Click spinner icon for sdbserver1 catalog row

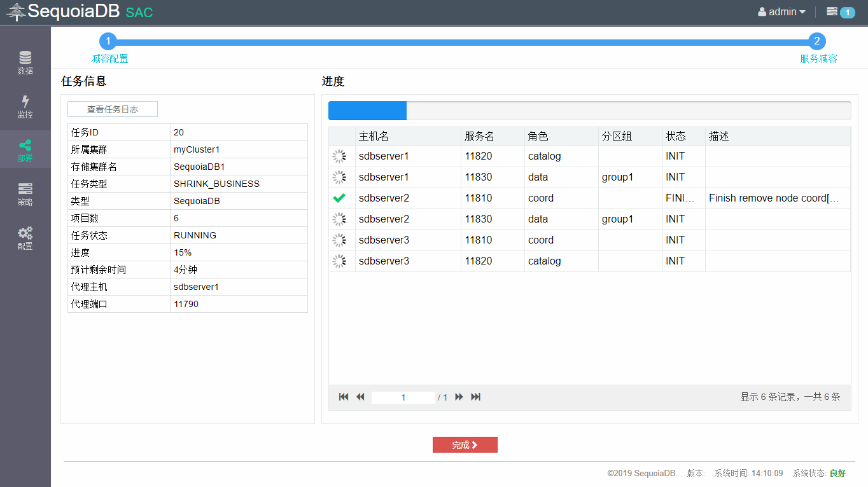click(339, 156)
